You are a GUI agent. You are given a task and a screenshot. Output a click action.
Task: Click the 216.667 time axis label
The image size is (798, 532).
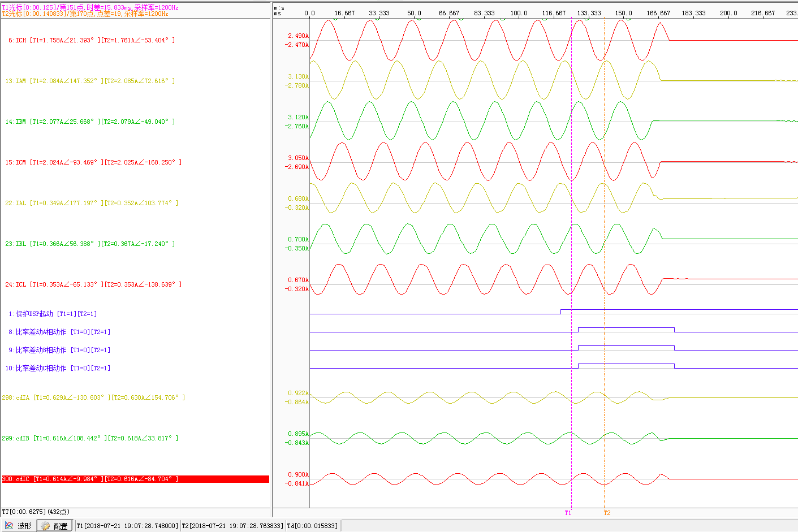click(763, 13)
